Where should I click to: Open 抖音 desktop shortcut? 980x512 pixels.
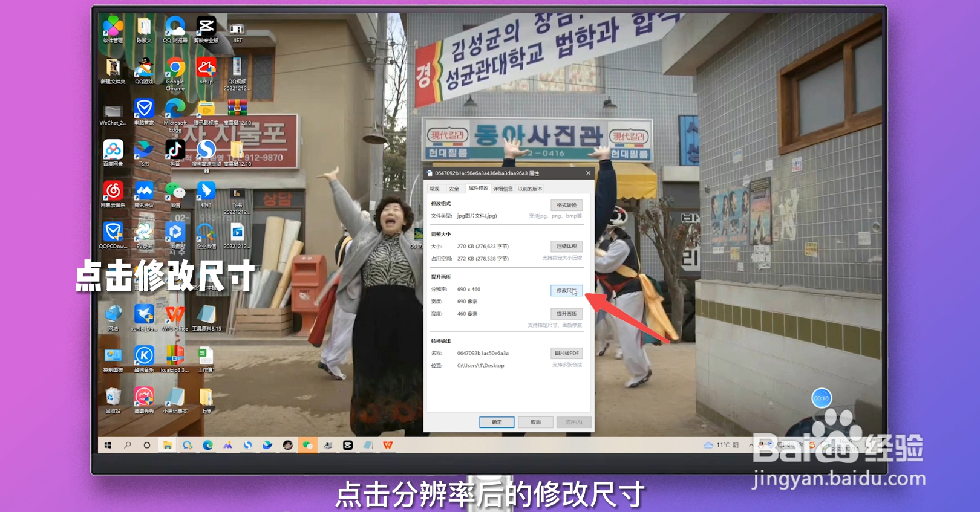click(x=175, y=154)
